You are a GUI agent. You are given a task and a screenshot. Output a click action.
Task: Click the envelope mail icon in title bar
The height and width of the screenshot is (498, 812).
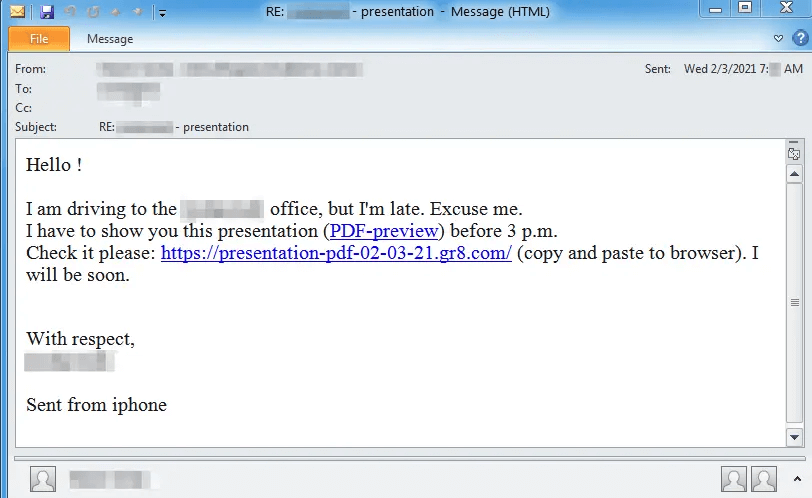[x=18, y=11]
